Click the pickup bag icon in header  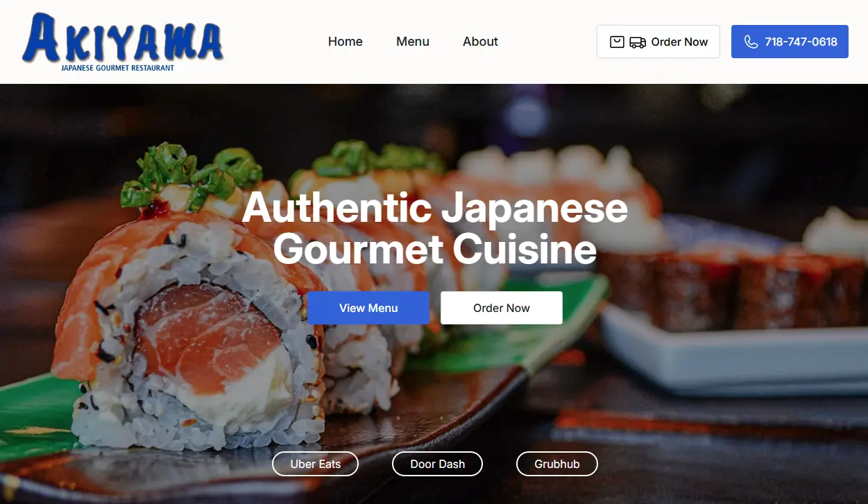(617, 42)
